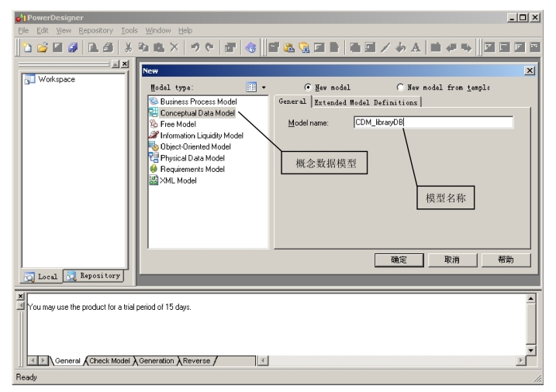
Task: Click the Undo arrow icon
Action: 195,47
